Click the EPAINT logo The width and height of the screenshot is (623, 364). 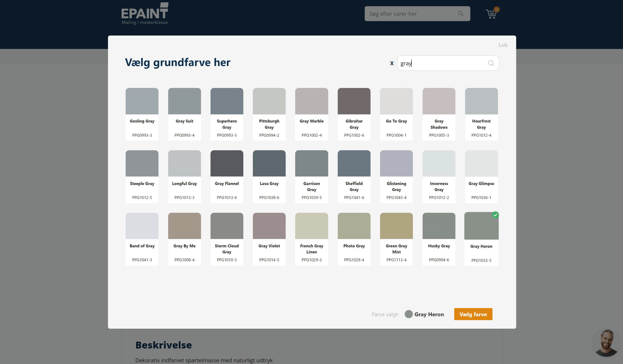tap(145, 14)
